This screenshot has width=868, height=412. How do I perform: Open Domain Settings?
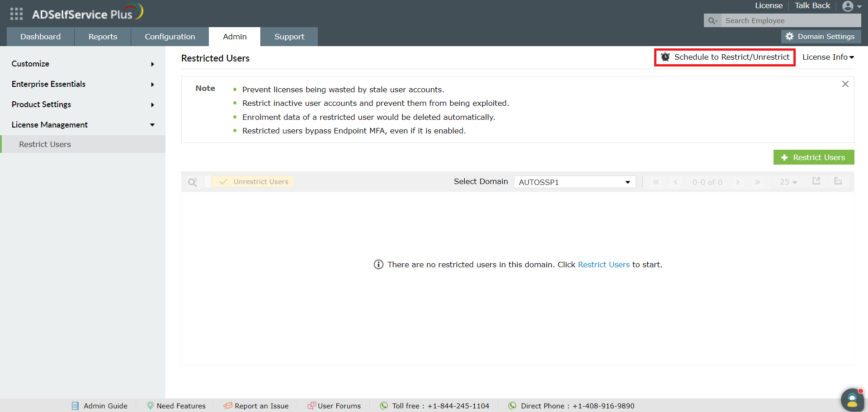point(821,37)
